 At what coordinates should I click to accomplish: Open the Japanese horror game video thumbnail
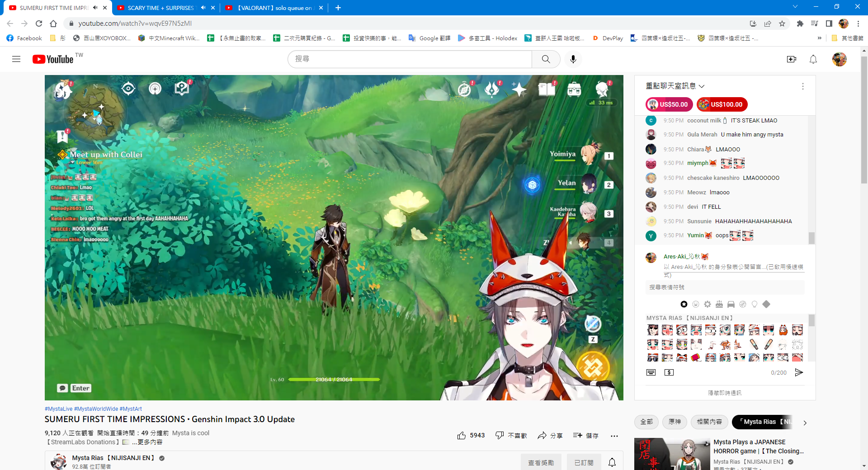pos(672,454)
